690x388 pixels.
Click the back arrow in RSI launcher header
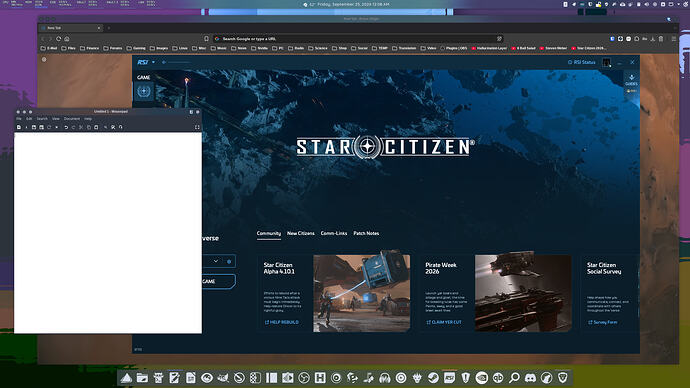coord(164,62)
